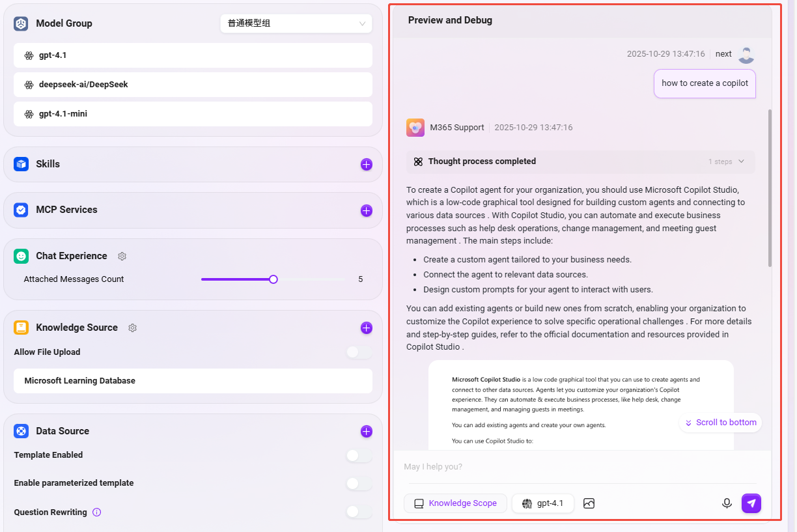Click Question Rewriting info icon
The height and width of the screenshot is (532, 797).
(97, 512)
